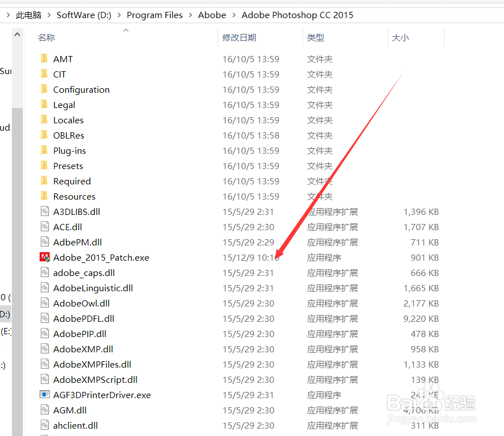This screenshot has width=504, height=436.
Task: Open the AMT folder
Action: [x=63, y=59]
